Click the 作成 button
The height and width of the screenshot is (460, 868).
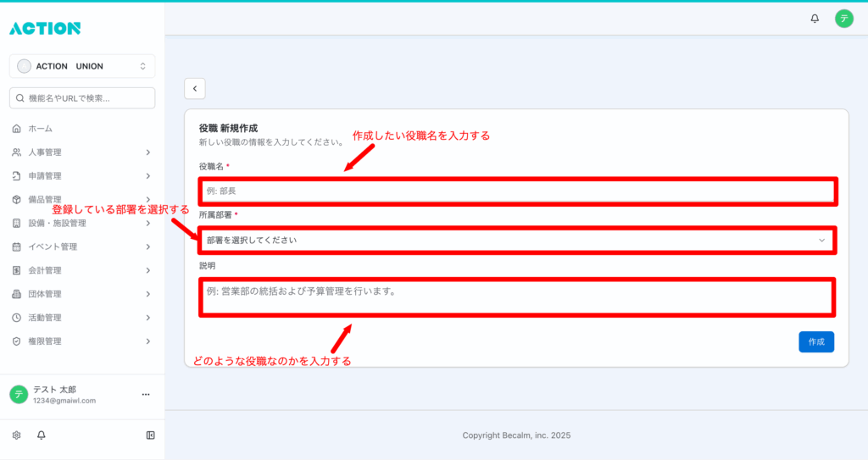click(x=815, y=341)
